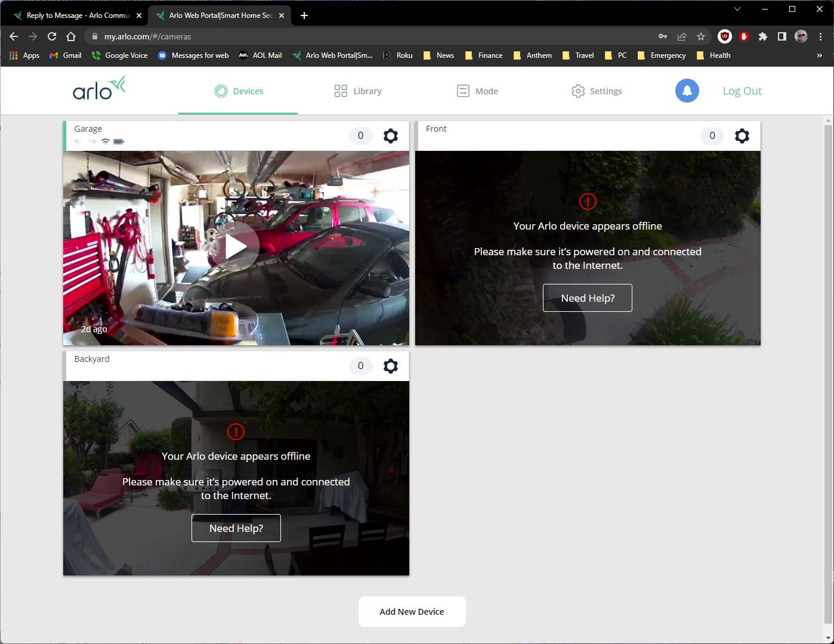834x644 pixels.
Task: Click the page vertical scrollbar
Action: 828,376
